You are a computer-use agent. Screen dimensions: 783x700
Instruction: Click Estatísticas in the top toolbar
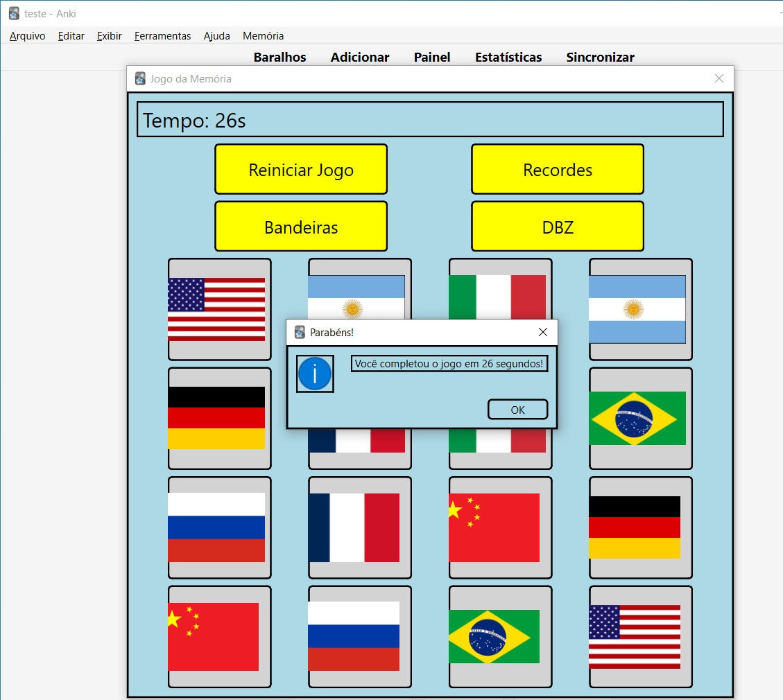508,58
